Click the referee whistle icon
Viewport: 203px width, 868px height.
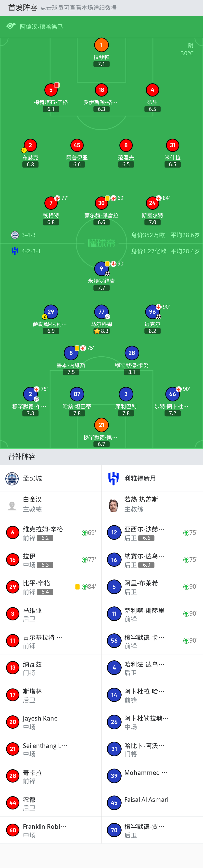click(x=11, y=26)
